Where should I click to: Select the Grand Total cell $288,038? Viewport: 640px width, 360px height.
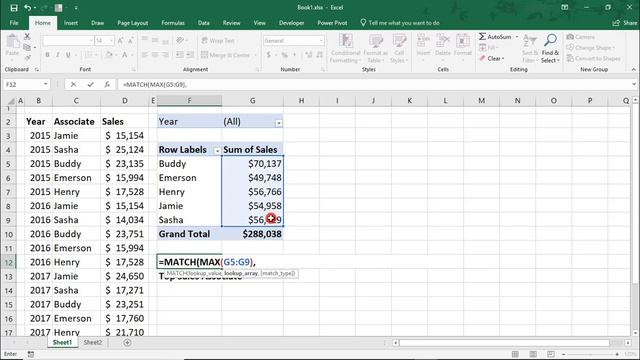point(253,234)
